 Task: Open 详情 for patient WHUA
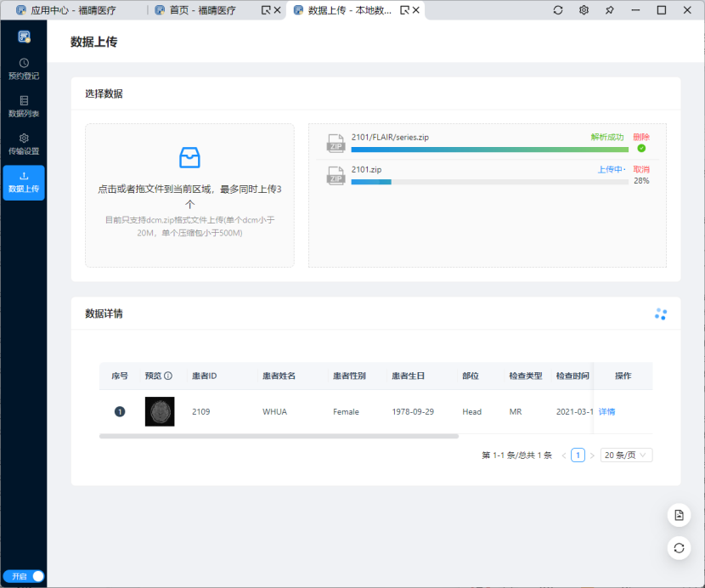(606, 412)
